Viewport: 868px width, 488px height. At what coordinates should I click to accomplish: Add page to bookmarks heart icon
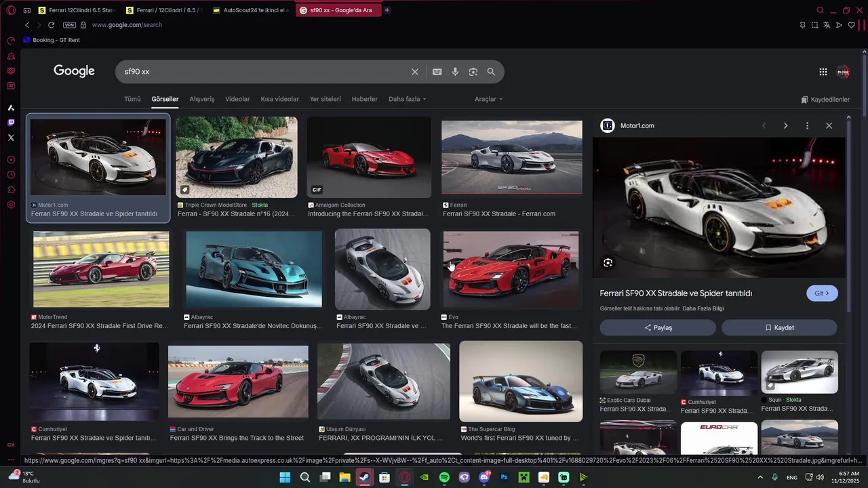[x=851, y=25]
